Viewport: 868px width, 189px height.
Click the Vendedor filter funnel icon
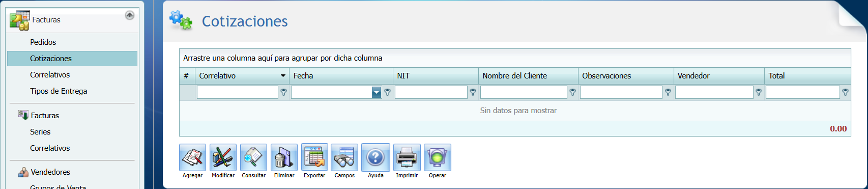click(759, 92)
